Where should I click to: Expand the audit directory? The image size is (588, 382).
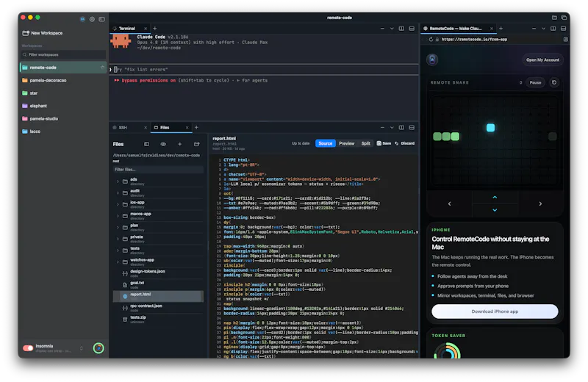click(118, 193)
